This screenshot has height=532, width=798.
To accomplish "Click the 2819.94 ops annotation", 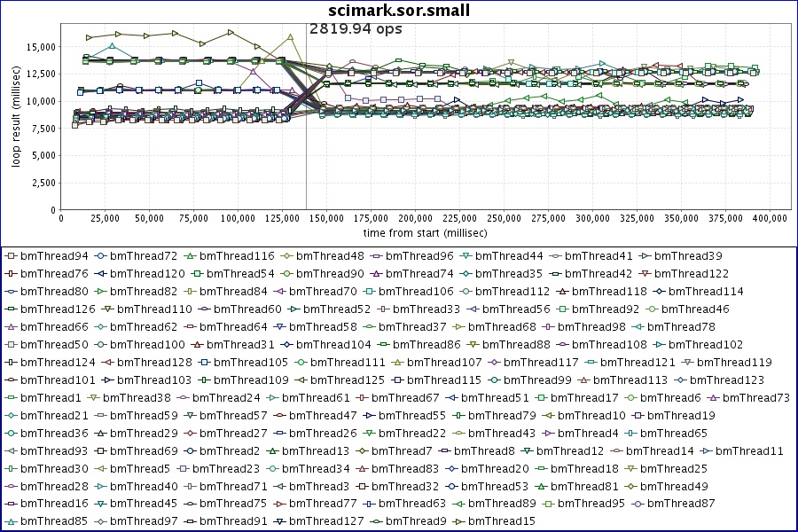I will pos(356,29).
